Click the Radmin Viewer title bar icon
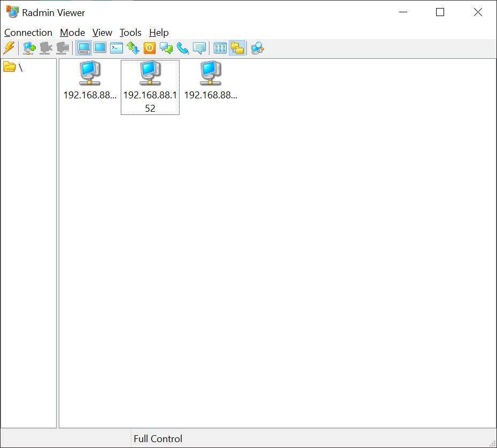Screen dimensions: 497x448 tap(12, 12)
